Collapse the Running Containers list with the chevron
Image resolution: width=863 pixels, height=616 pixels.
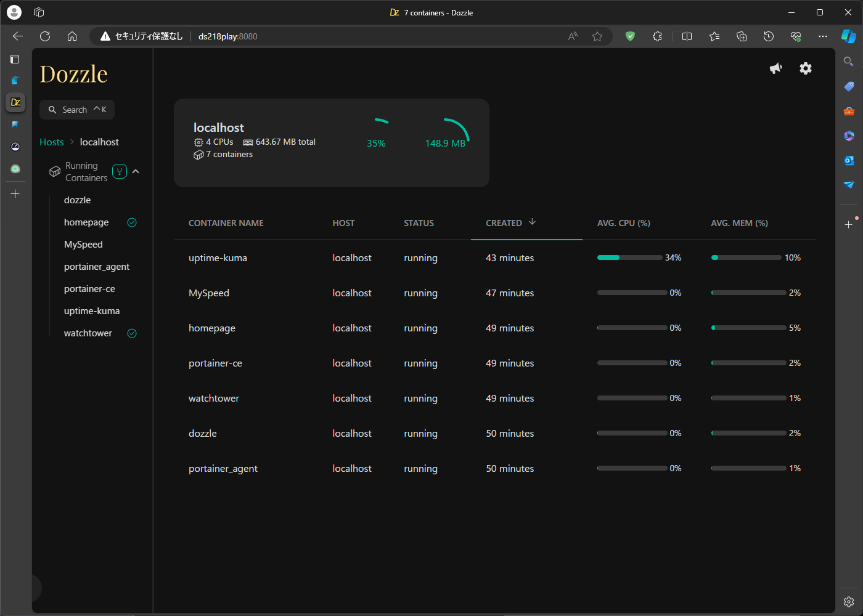point(136,171)
